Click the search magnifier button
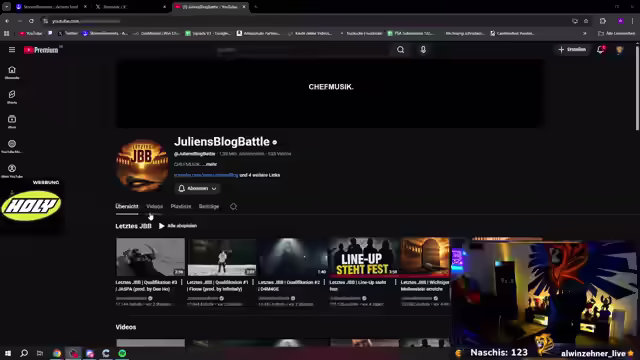 pos(400,50)
